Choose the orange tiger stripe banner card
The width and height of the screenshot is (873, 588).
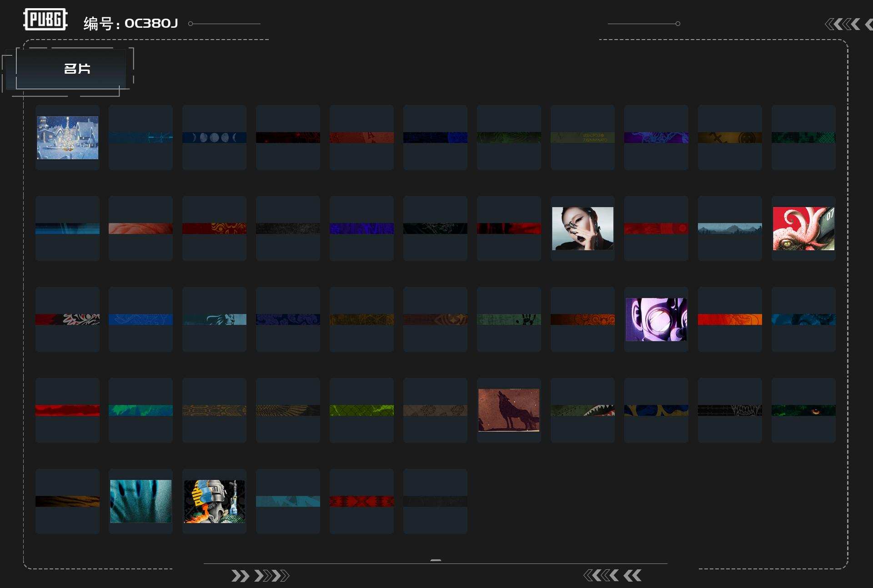point(67,501)
